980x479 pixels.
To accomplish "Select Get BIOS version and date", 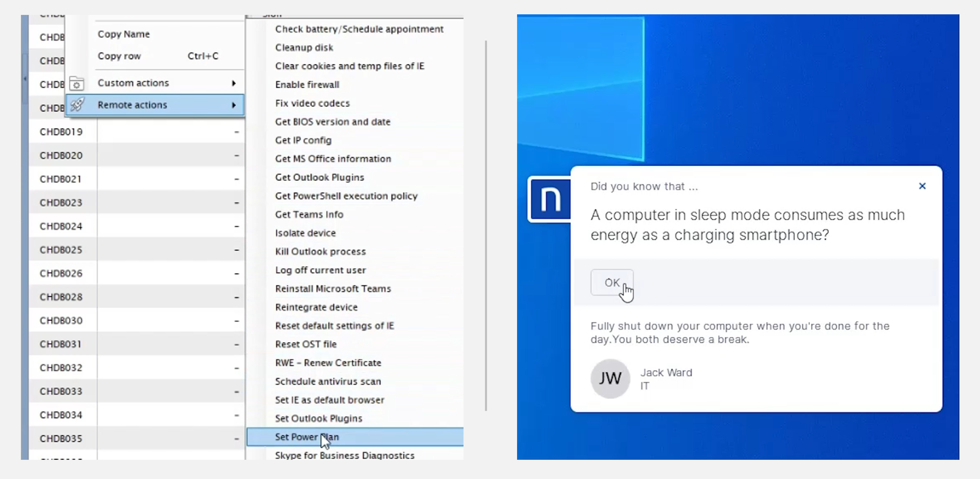I will tap(333, 122).
